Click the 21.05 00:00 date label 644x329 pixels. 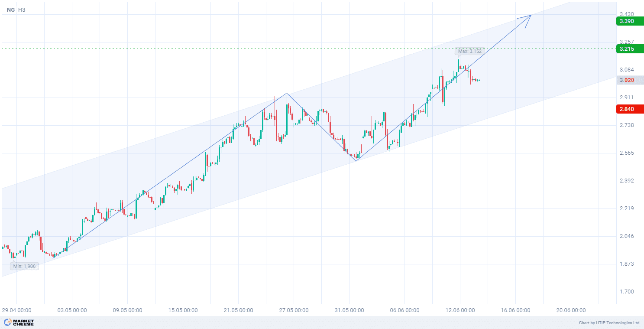click(x=238, y=310)
